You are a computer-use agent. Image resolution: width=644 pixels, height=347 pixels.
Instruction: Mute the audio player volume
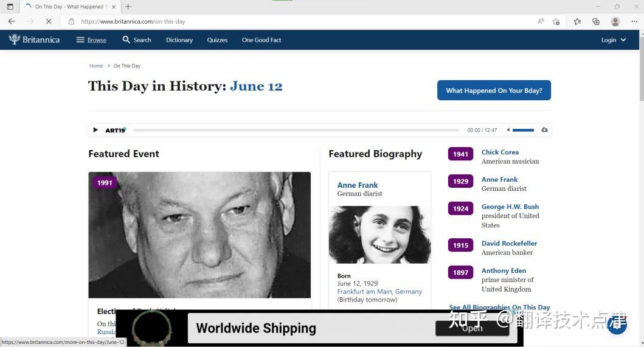(508, 130)
